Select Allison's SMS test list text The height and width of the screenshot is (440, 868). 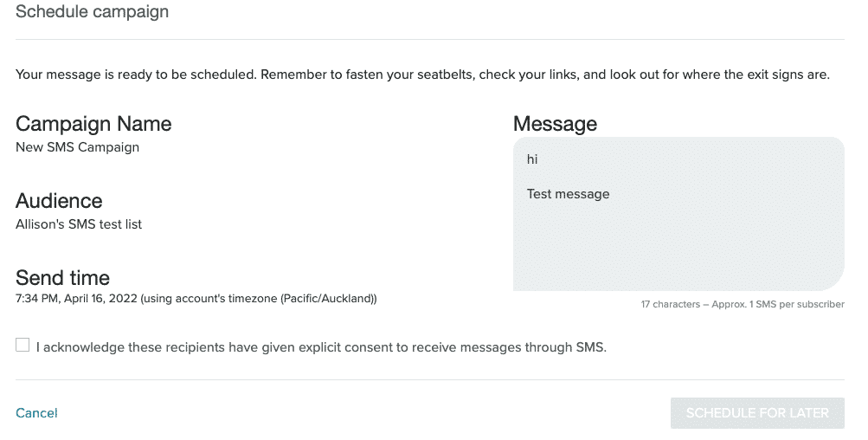[x=79, y=224]
